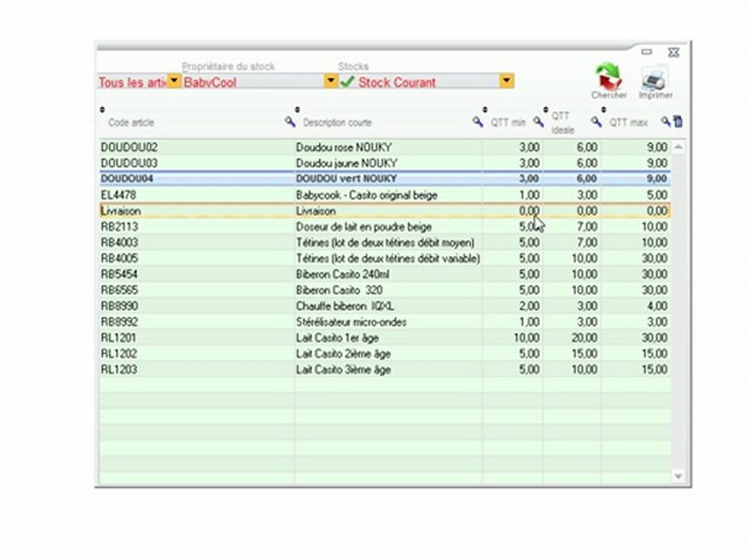Click QTT max 0,00 of Livraison
The height and width of the screenshot is (560, 747).
pos(657,211)
